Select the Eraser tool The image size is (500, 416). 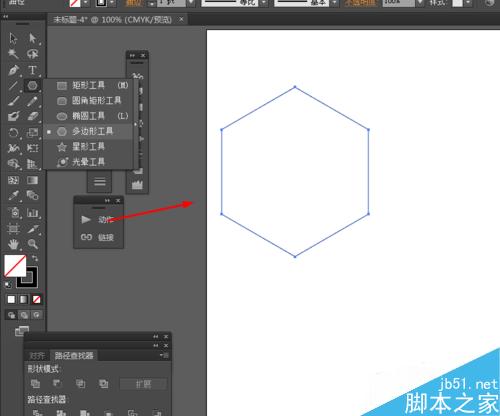pos(32,116)
